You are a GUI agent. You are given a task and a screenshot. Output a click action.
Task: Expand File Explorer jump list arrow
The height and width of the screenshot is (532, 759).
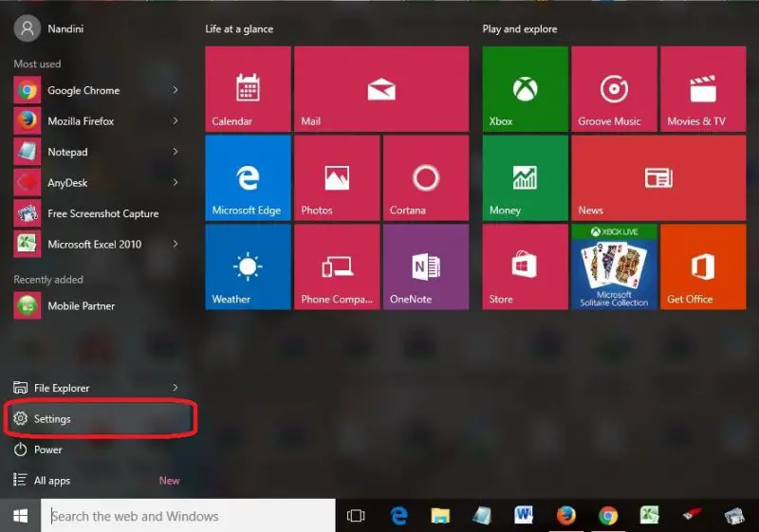point(176,388)
